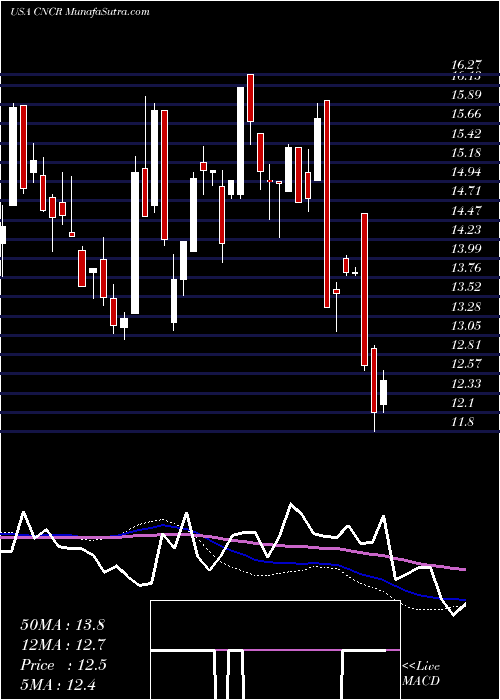Screen dimensions: 500x700
Task: Click the 13.76 price axis label
Action: click(x=466, y=268)
